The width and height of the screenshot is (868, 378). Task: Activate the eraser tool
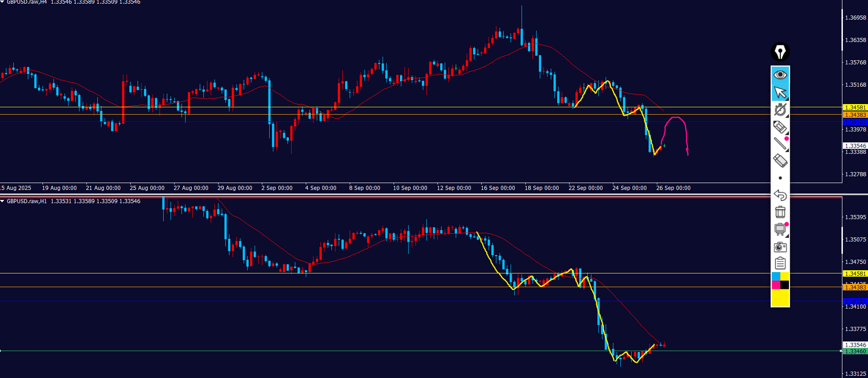point(780,161)
